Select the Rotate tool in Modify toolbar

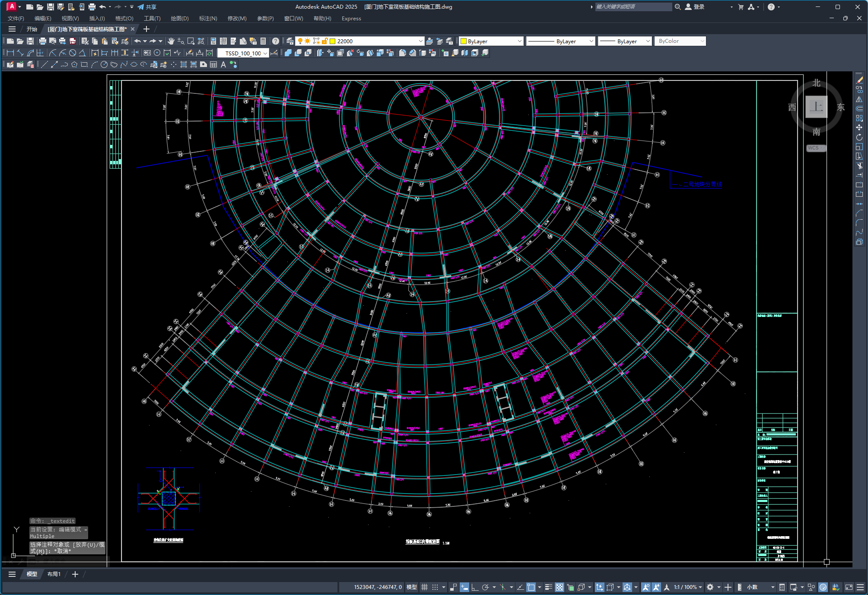click(x=860, y=137)
